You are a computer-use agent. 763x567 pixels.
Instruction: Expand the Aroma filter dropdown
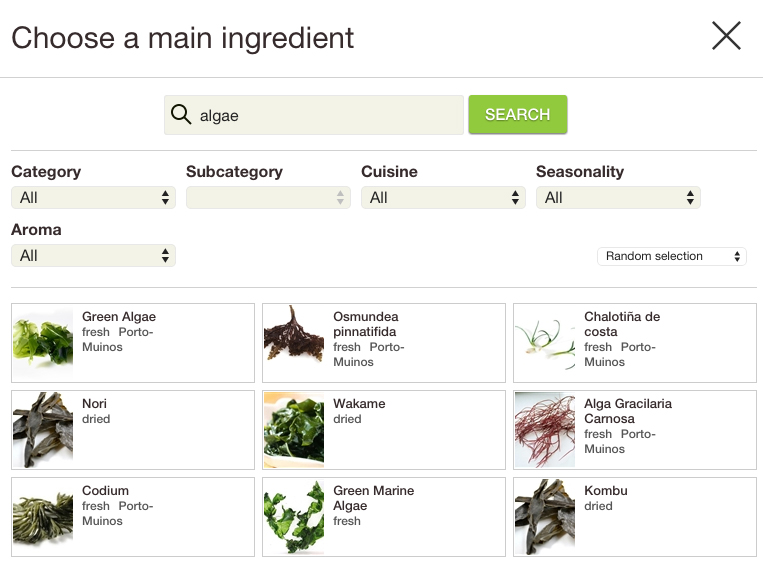(93, 256)
